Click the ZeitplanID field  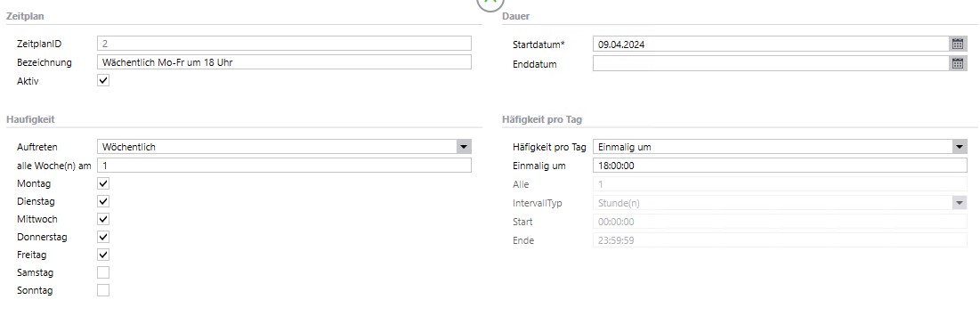point(284,43)
